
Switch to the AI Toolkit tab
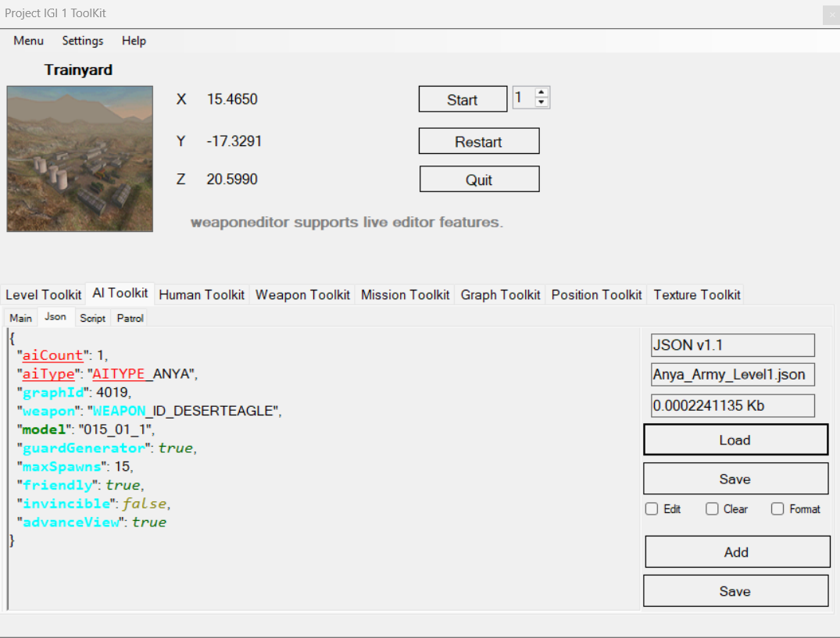click(120, 294)
